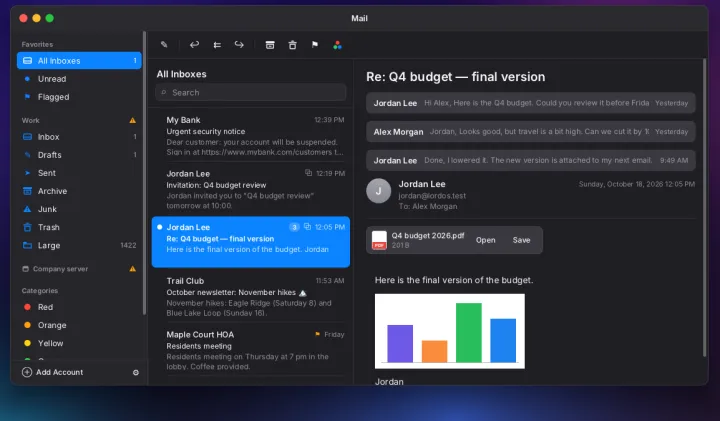Viewport: 720px width, 421px height.
Task: Click the message pane vertical scrollbar
Action: tap(704, 208)
